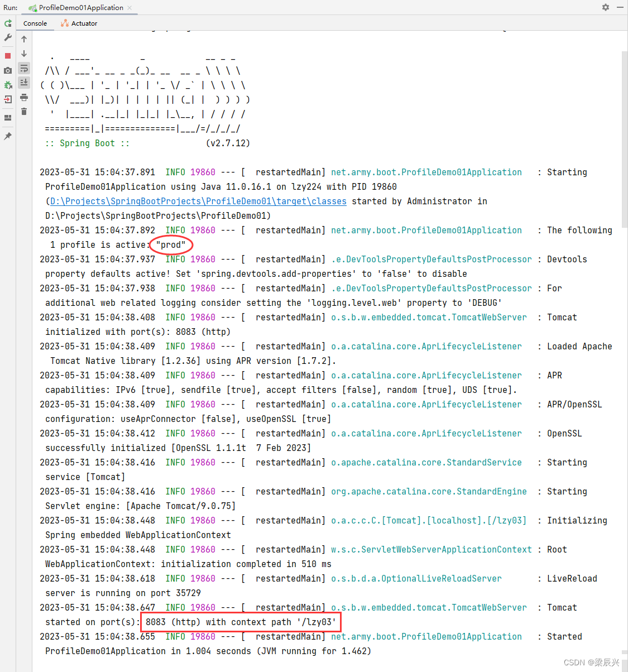628x672 pixels.
Task: Clear all console output with the trash icon
Action: (x=24, y=112)
